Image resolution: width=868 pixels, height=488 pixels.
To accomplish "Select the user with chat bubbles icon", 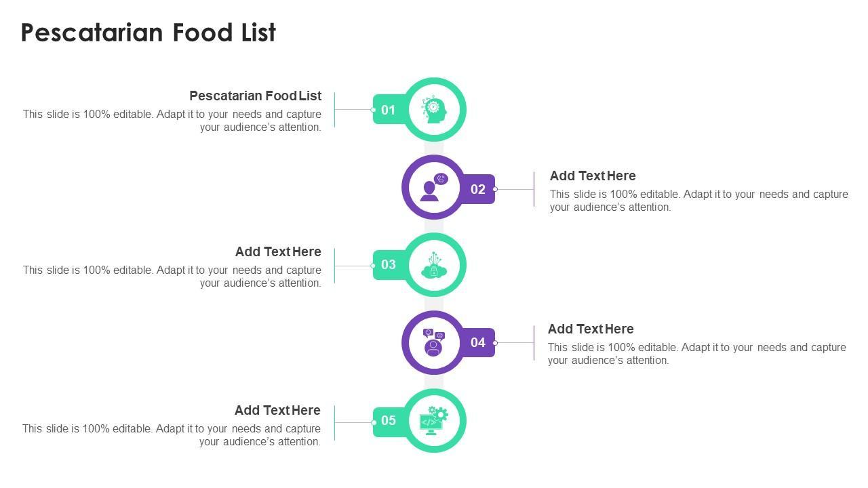I will coord(433,343).
